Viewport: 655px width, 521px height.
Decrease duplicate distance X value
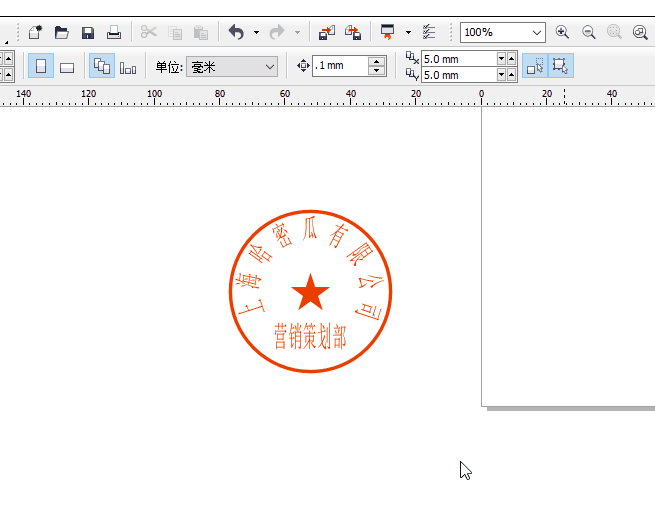(502, 59)
